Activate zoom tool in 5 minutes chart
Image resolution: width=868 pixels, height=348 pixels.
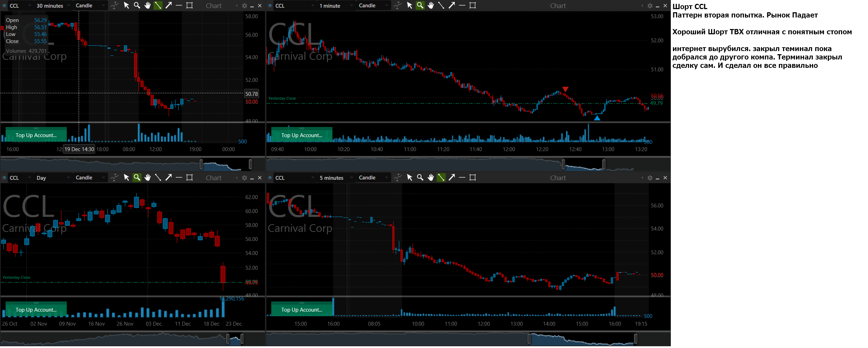tap(420, 178)
